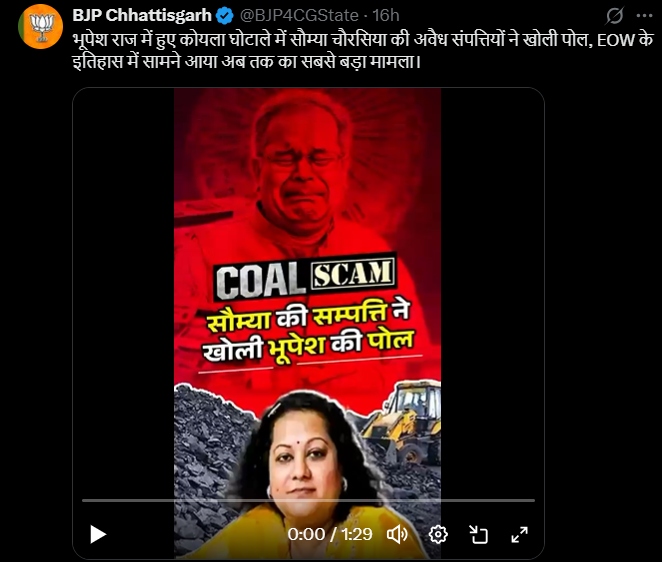Click the picture-in-picture popout icon

pyautogui.click(x=479, y=535)
